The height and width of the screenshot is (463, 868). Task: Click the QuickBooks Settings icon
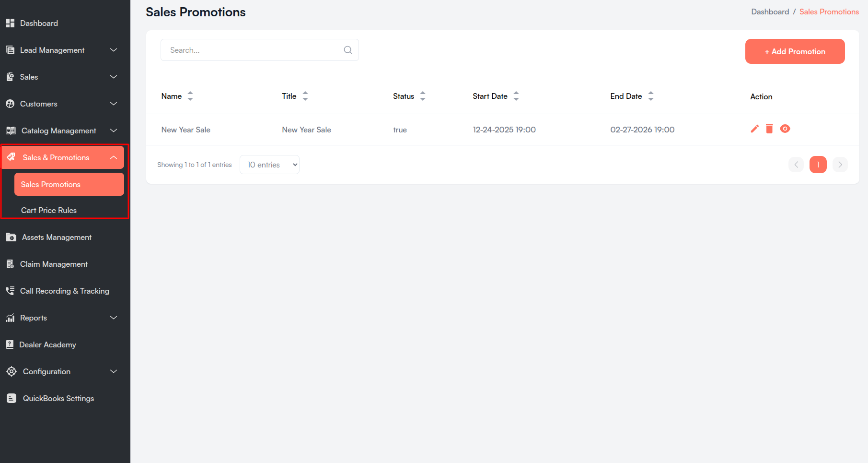[x=12, y=398]
